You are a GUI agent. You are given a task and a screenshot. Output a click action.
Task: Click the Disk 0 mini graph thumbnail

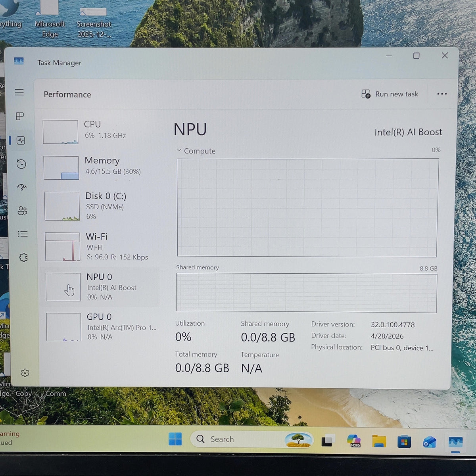[62, 206]
